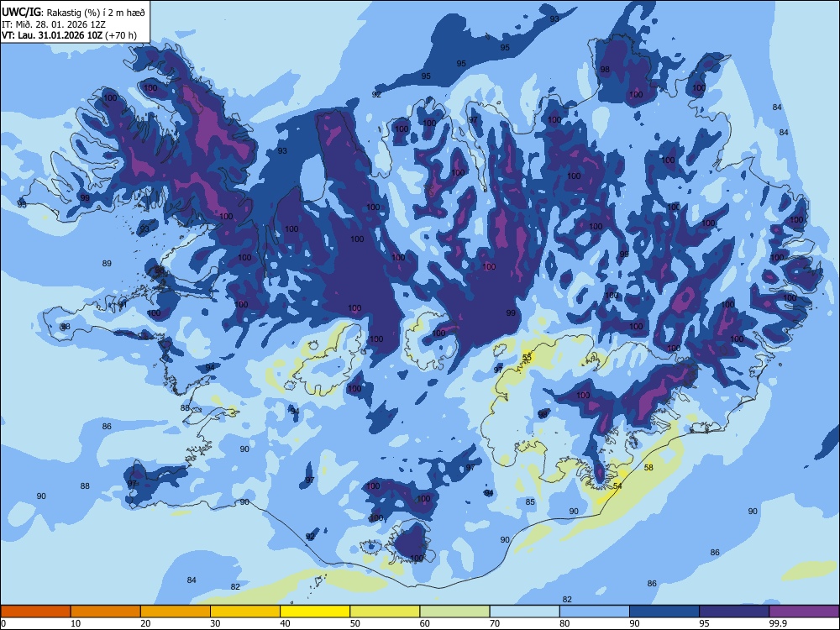
Task: Click the 'VT: Lau. 31.01.2026 10Z' valid time
Action: [52, 35]
